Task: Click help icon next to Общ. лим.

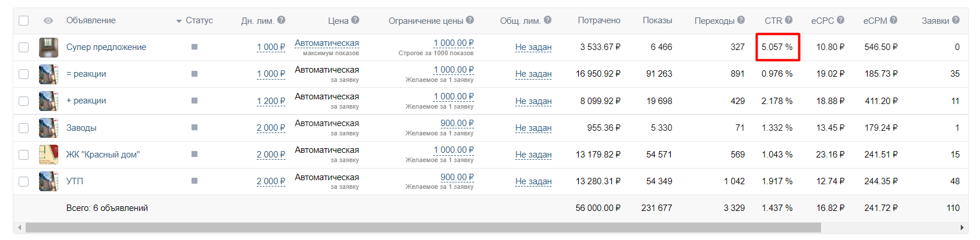Action: [x=547, y=20]
